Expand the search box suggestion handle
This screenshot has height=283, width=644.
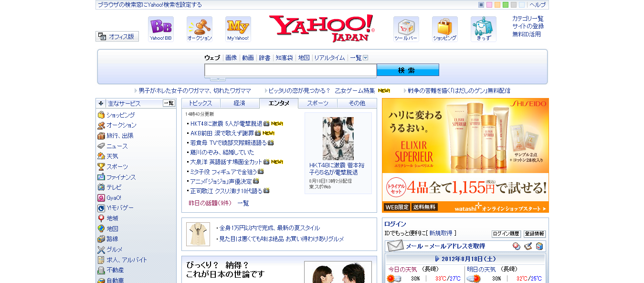coord(218,79)
